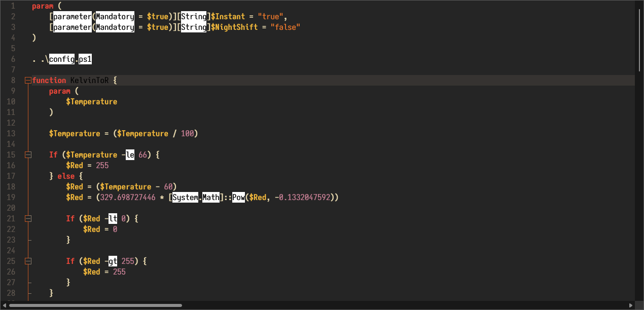644x310 pixels.
Task: Collapse the KelvinToR function code fold
Action: 28,80
